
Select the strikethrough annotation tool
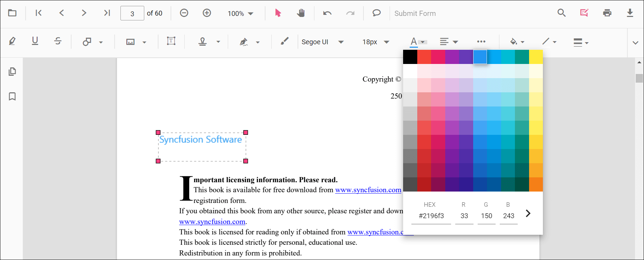point(58,41)
